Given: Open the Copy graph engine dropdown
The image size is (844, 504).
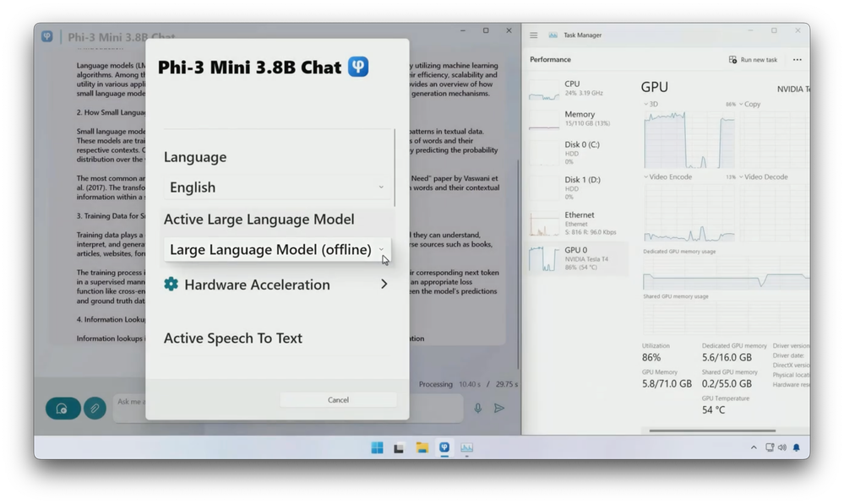Looking at the screenshot, I should (x=749, y=104).
